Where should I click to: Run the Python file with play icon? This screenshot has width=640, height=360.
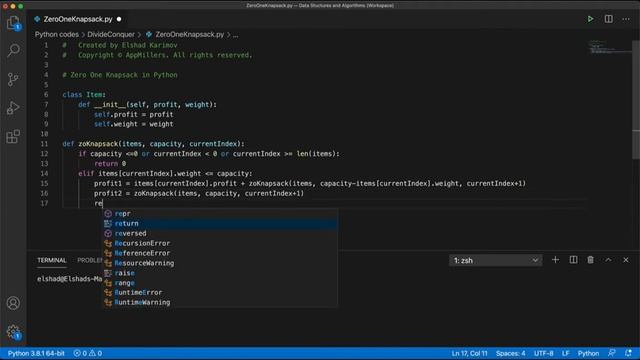point(590,19)
